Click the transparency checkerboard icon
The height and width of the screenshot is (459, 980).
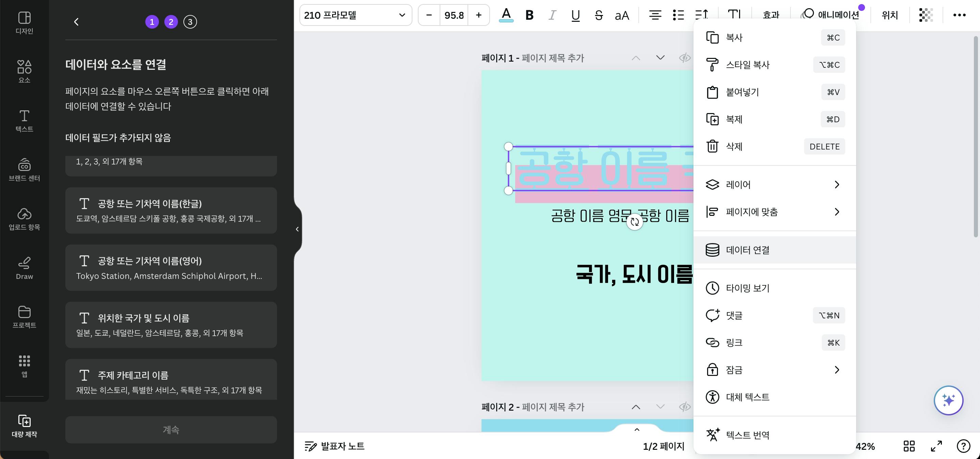click(926, 15)
